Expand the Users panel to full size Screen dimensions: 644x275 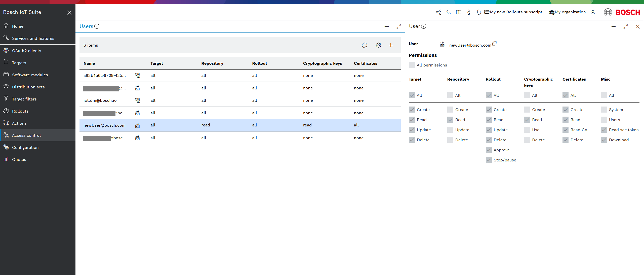click(398, 26)
